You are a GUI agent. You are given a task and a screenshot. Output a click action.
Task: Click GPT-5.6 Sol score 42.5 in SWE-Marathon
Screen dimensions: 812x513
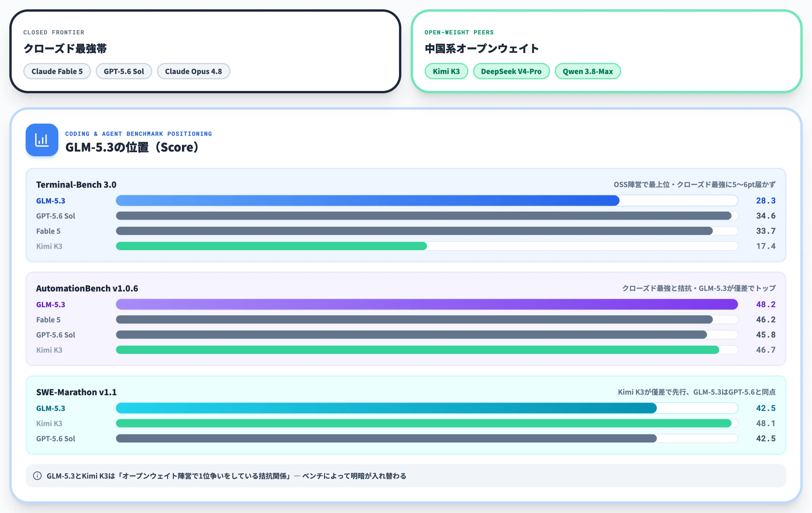pos(766,438)
